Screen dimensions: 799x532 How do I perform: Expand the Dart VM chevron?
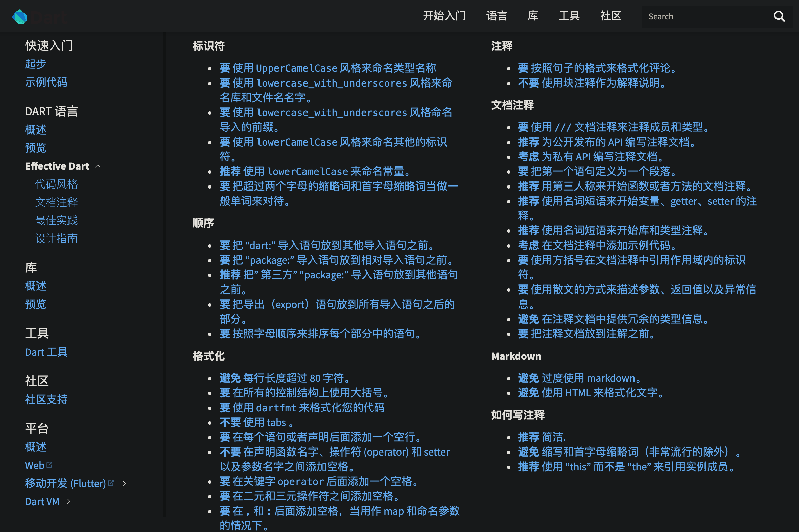coord(69,501)
